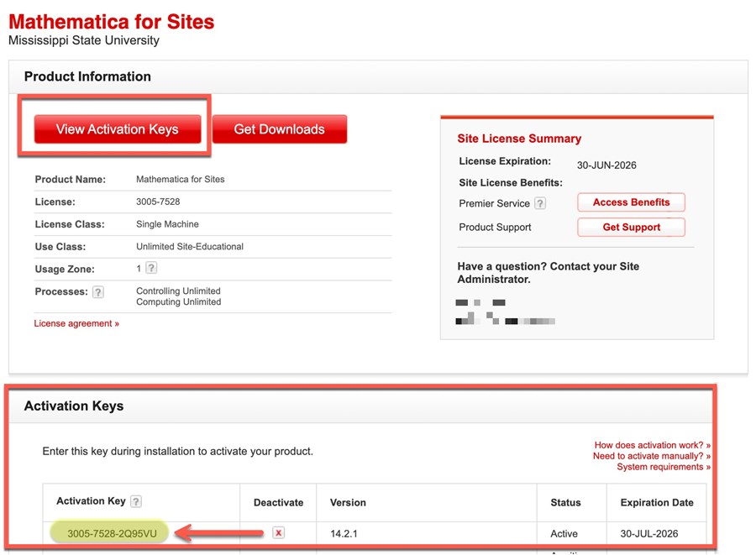Viewport: 756px width, 555px height.
Task: Click the Deactivate column header
Action: click(x=279, y=502)
